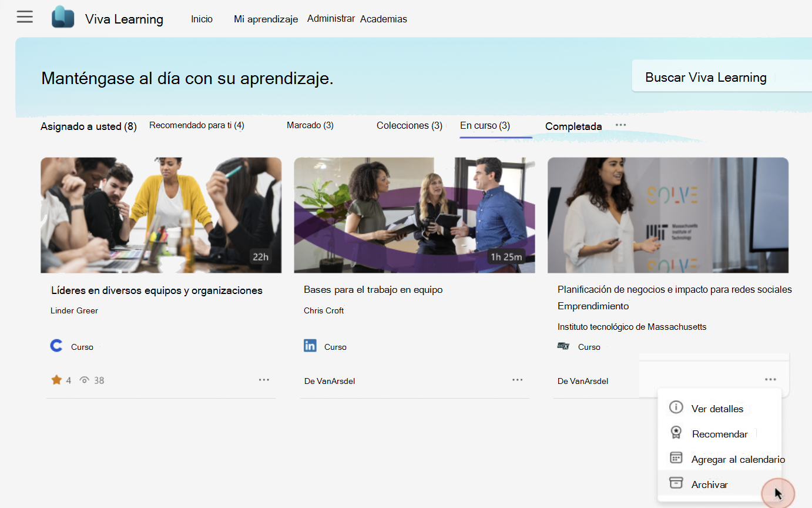812x508 pixels.
Task: Open more options for Líderes en diversos equipos
Action: click(264, 380)
